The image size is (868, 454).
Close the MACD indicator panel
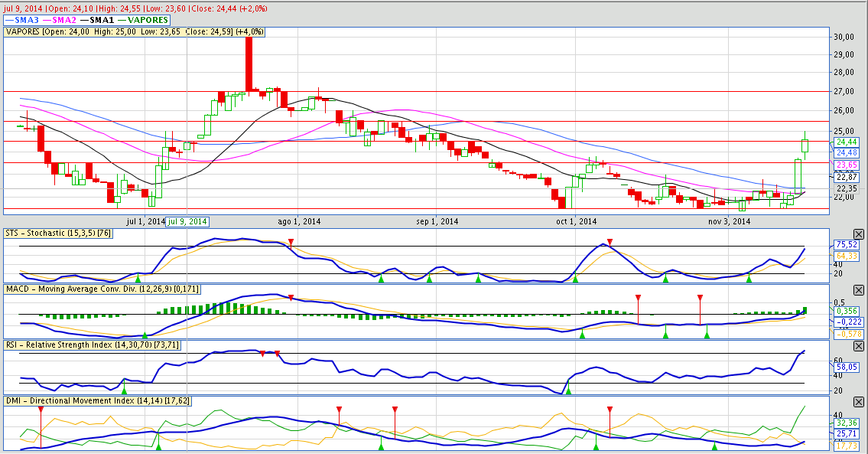[x=858, y=290]
